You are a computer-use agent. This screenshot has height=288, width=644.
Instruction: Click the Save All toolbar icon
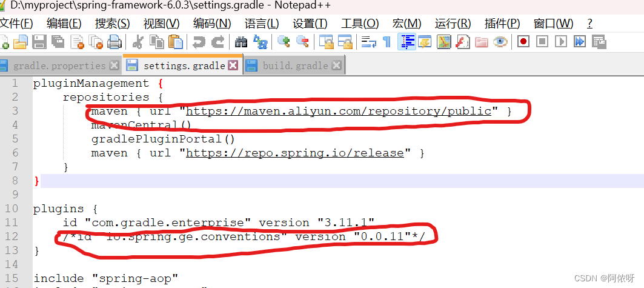(58, 41)
